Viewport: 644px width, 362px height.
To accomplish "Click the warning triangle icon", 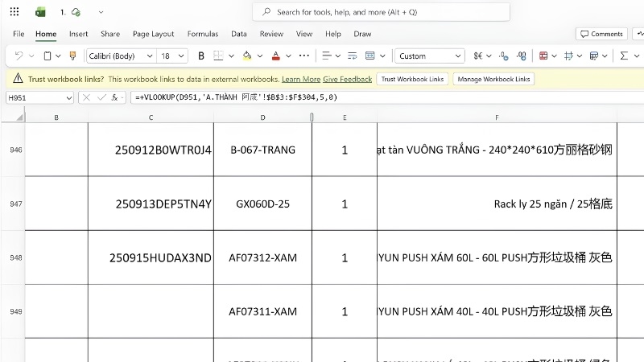I will click(18, 78).
